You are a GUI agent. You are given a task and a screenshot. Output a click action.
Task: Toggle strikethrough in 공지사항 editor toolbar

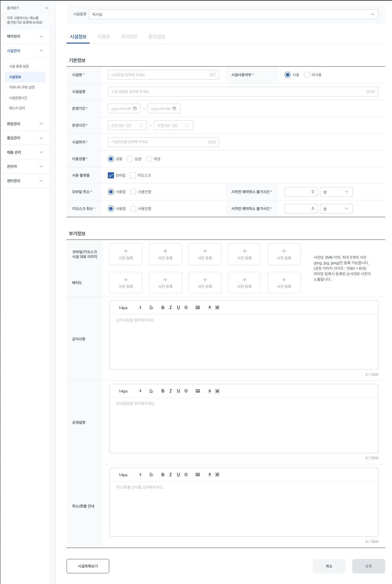(186, 307)
